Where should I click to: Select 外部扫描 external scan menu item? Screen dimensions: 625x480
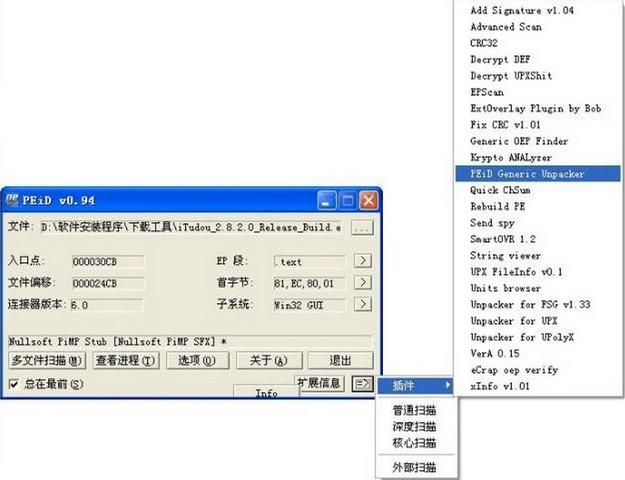point(415,467)
